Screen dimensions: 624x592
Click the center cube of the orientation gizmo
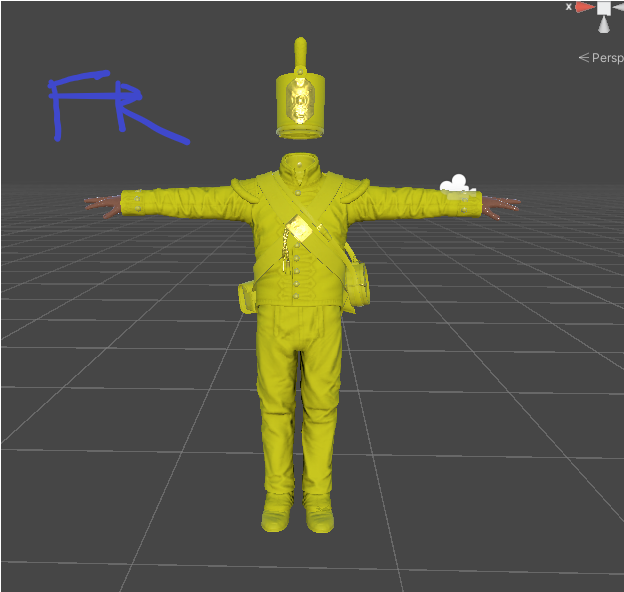[x=604, y=8]
